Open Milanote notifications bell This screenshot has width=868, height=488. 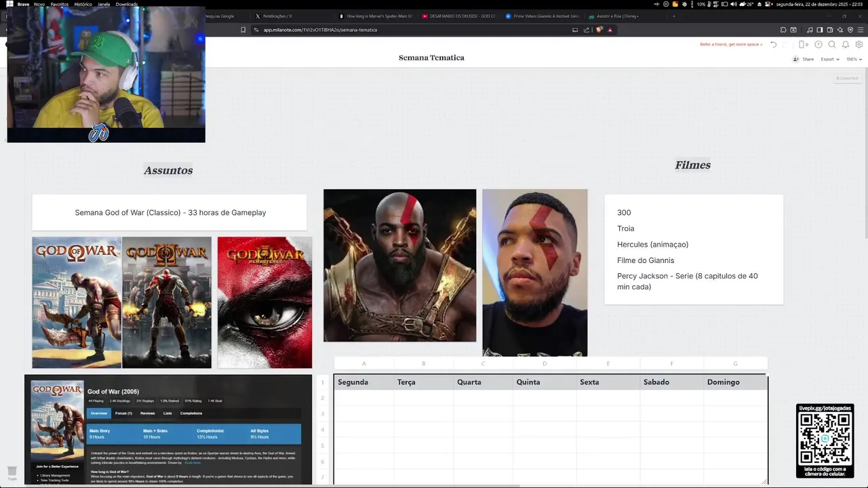point(846,45)
